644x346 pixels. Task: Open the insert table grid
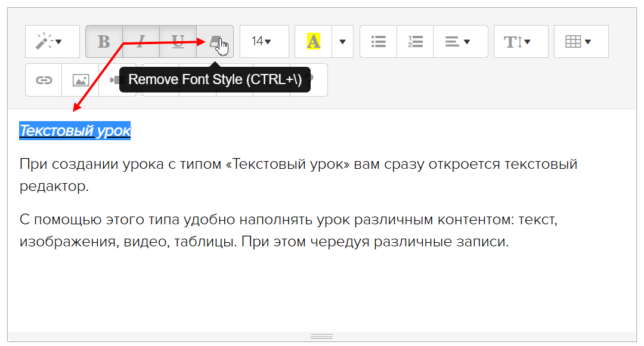tap(581, 42)
